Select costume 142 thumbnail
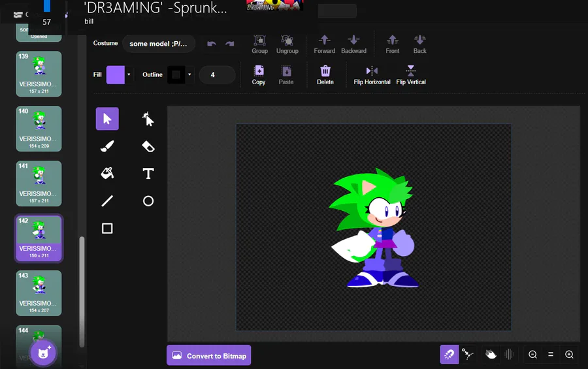This screenshot has width=588, height=369. [x=39, y=238]
